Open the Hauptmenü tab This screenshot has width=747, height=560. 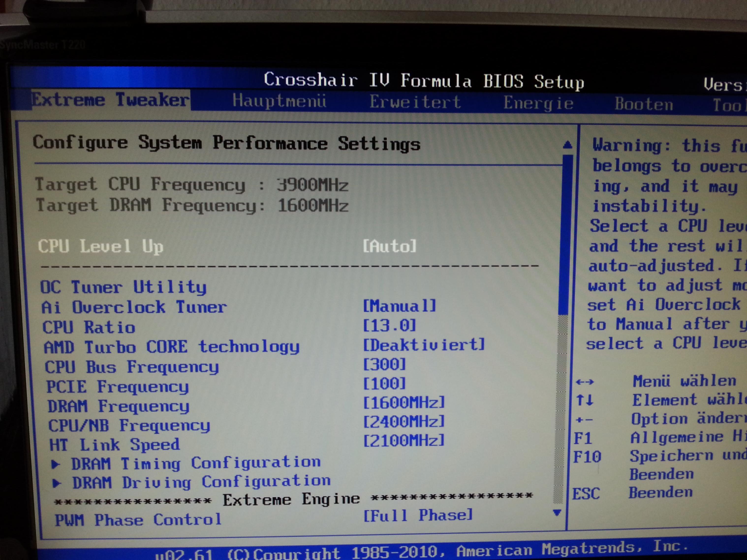pos(279,101)
